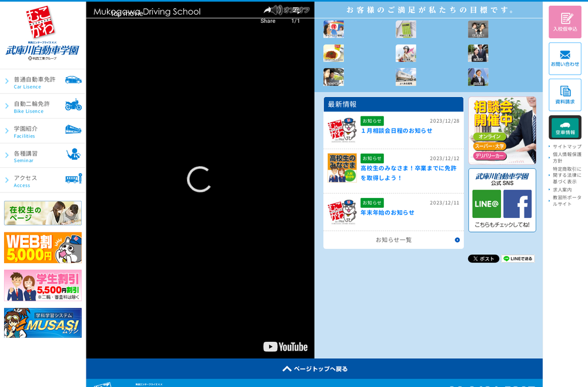This screenshot has width=588, height=387.
Task: Open the green LINE@ icon
Action: pyautogui.click(x=486, y=204)
